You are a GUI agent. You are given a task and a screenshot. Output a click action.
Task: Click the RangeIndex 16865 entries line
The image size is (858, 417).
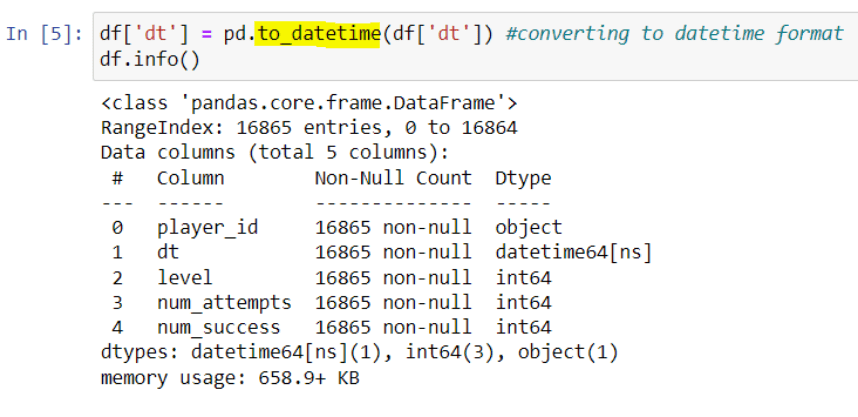(308, 128)
